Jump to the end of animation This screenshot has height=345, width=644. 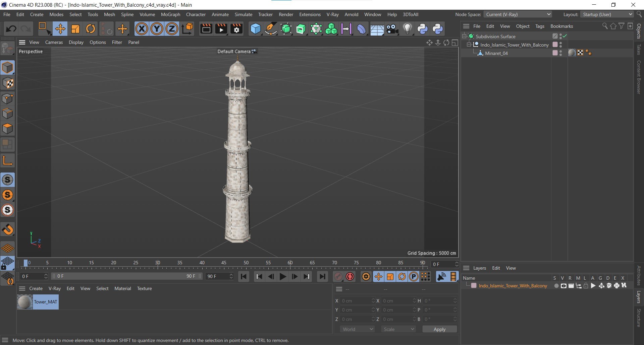click(322, 276)
